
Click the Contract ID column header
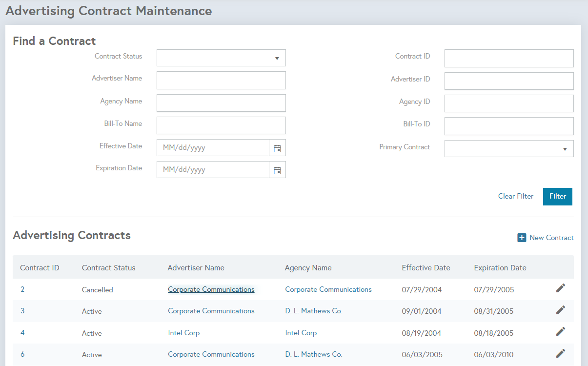40,267
